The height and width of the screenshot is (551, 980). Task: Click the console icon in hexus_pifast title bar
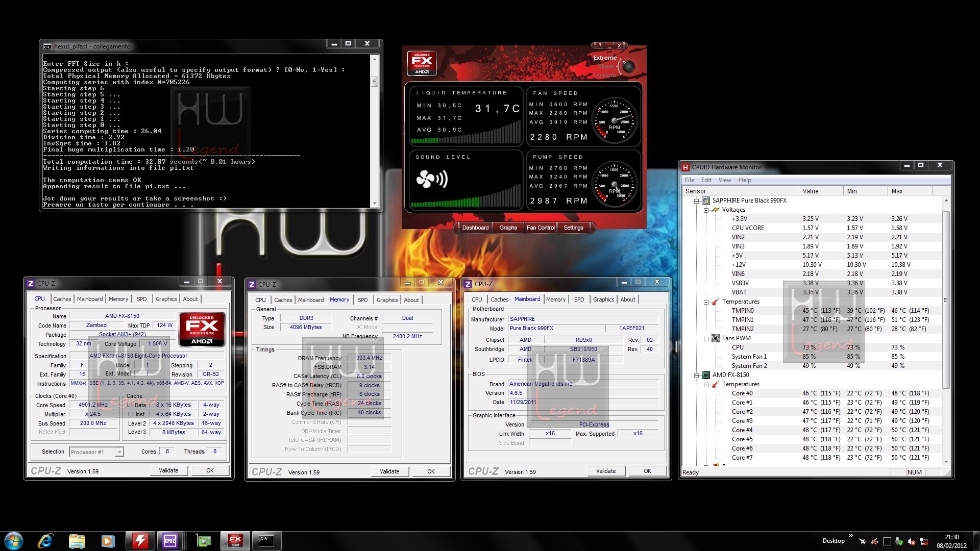pos(47,46)
